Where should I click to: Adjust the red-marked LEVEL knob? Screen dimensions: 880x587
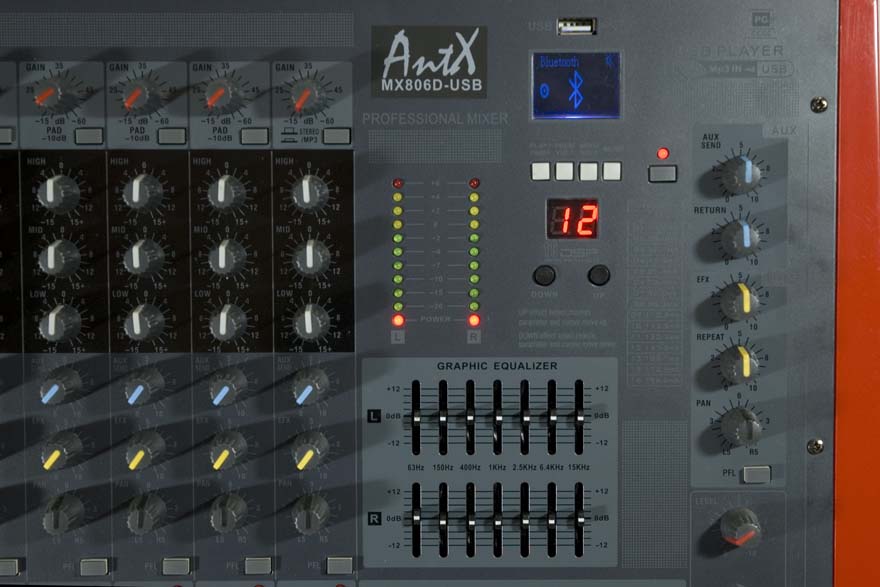tap(740, 529)
